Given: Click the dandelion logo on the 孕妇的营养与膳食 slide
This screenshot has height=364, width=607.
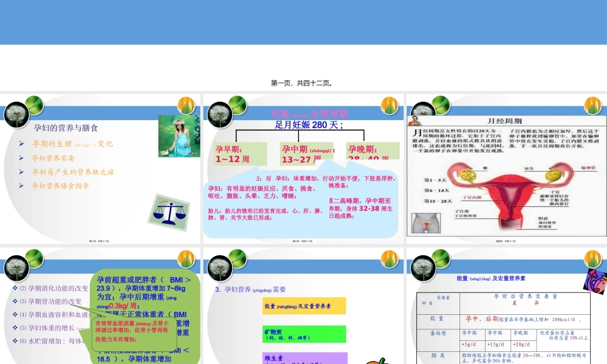Looking at the screenshot, I should (x=16, y=113).
